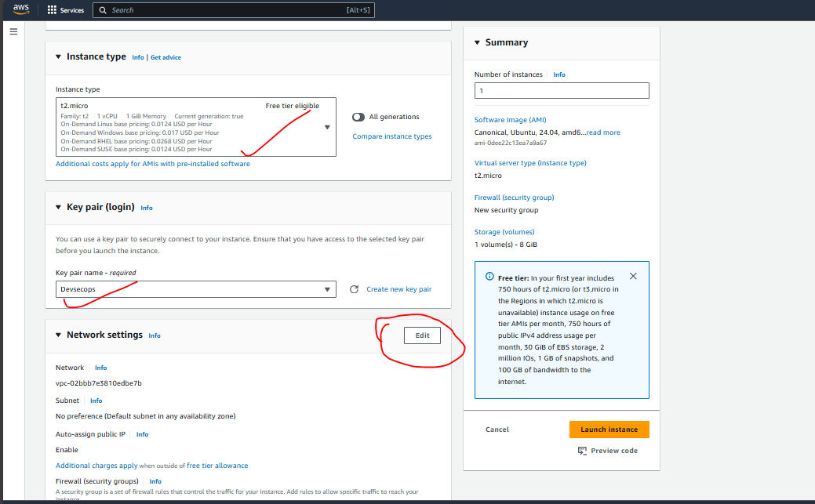The height and width of the screenshot is (504, 815).
Task: Click Firewall (security group) summary link
Action: coord(514,198)
